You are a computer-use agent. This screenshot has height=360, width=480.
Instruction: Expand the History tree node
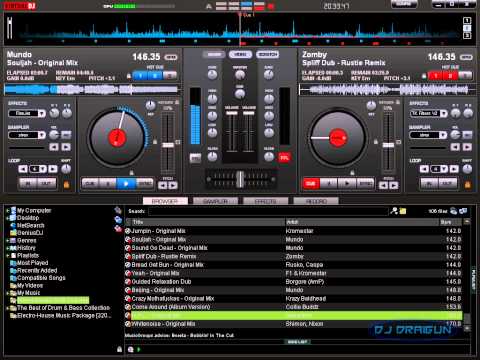click(7, 248)
